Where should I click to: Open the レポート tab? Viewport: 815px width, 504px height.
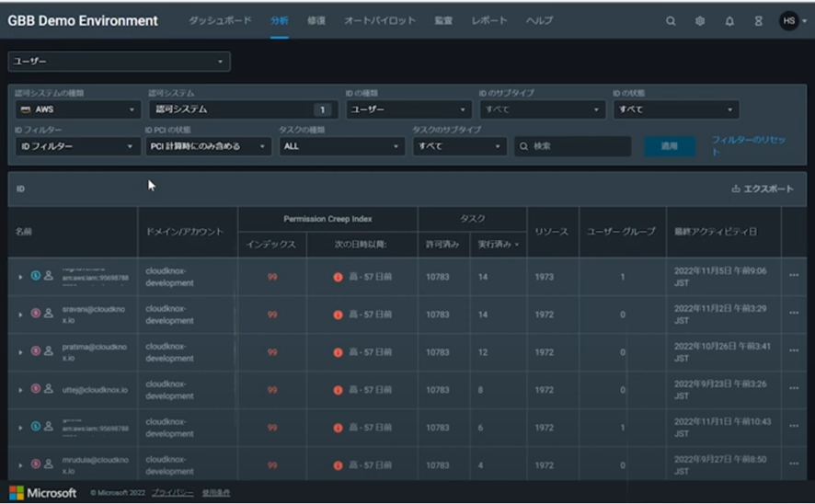tap(489, 21)
